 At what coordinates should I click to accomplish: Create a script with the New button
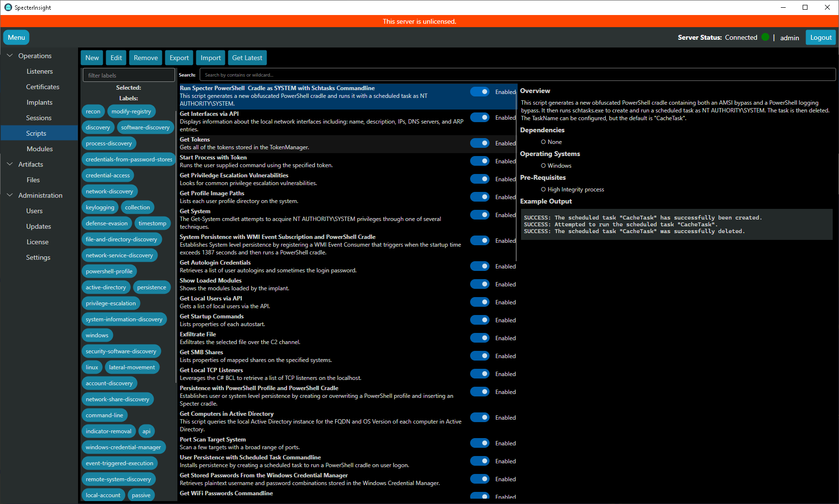[92, 58]
